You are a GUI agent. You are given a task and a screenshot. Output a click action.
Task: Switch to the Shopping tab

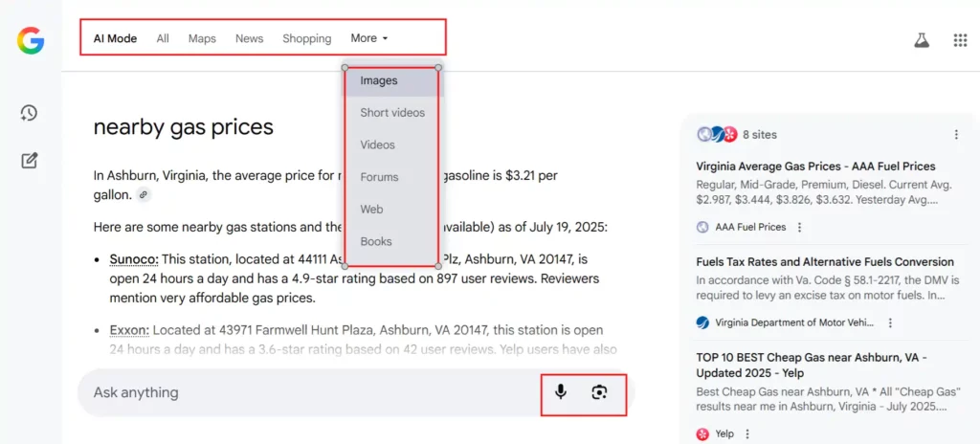click(307, 38)
